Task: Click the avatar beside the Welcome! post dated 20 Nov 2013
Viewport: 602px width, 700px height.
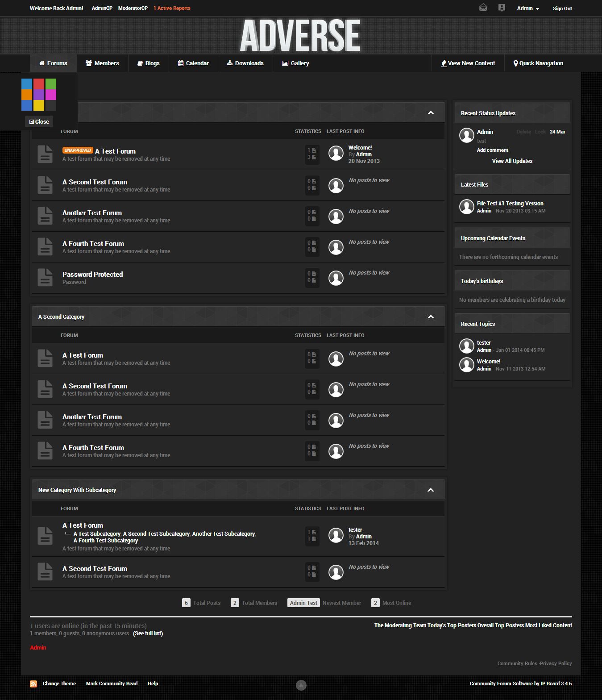Action: point(336,154)
